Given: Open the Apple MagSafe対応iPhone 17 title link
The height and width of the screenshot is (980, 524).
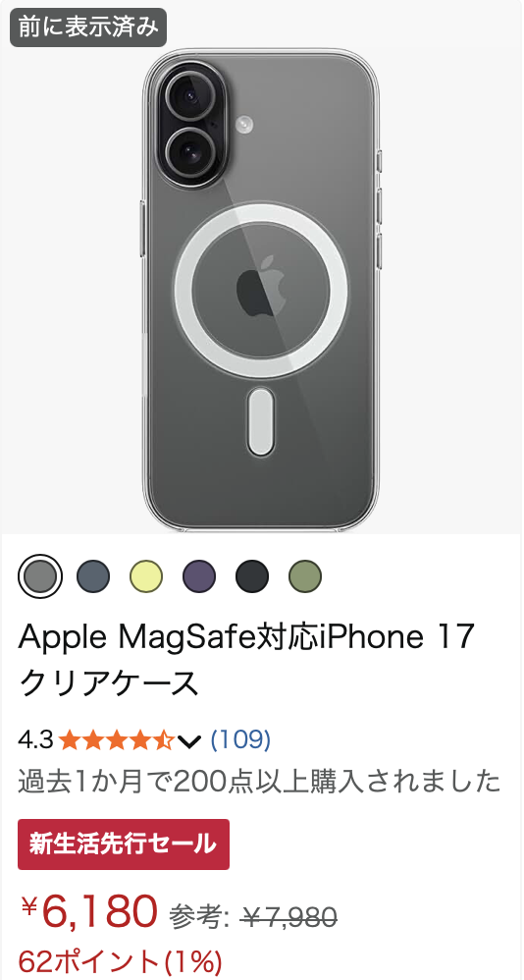Looking at the screenshot, I should tap(247, 636).
